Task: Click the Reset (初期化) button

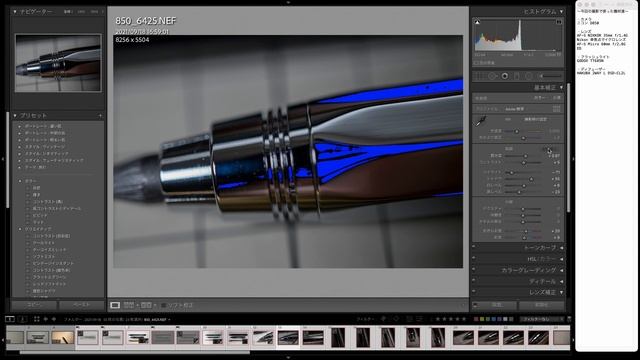Action: tap(542, 305)
